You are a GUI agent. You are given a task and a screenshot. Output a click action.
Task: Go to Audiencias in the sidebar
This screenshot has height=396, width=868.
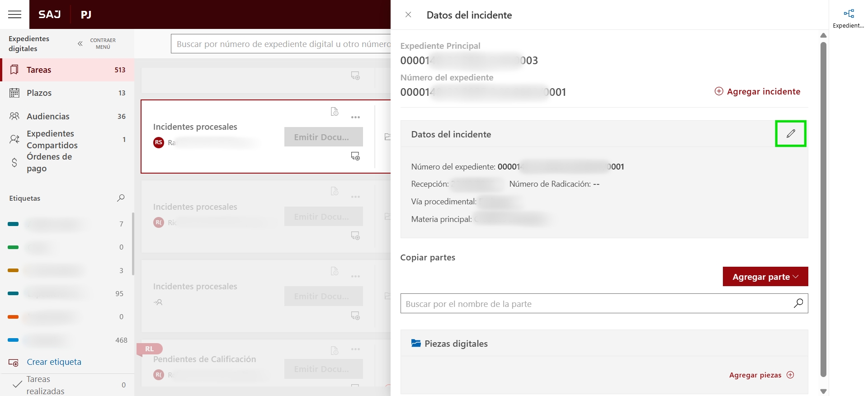(x=48, y=117)
